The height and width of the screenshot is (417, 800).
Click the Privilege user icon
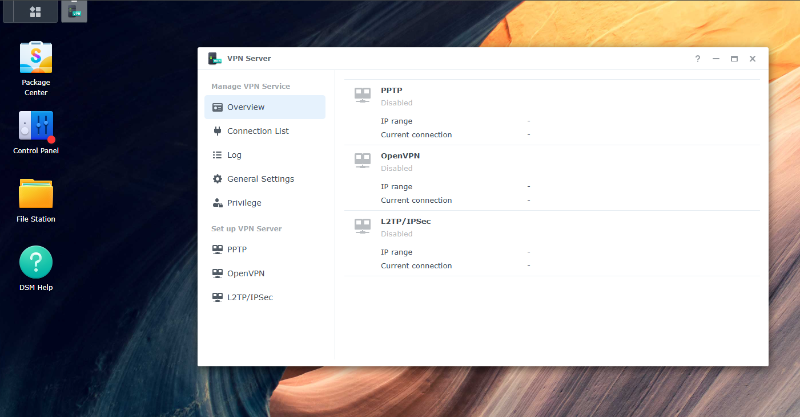pyautogui.click(x=217, y=203)
